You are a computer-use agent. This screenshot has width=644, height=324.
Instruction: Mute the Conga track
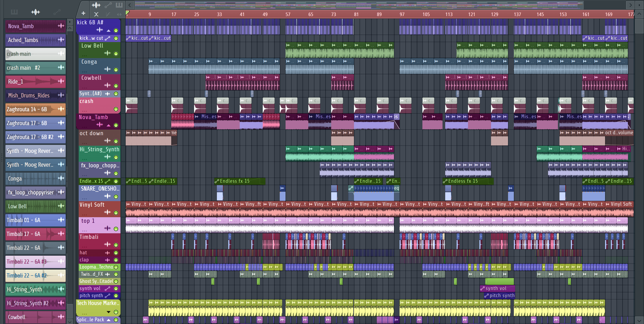[x=116, y=70]
